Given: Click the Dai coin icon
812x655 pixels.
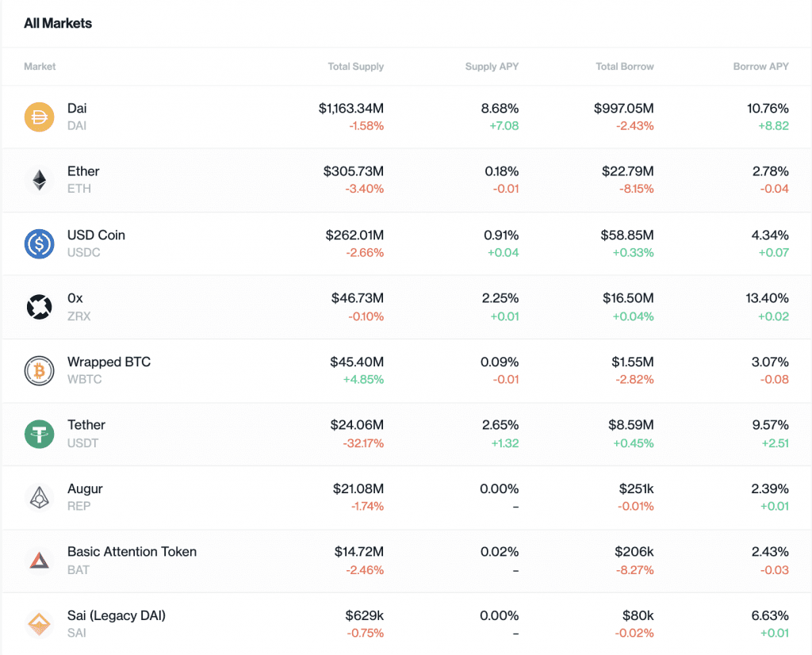Looking at the screenshot, I should (39, 117).
